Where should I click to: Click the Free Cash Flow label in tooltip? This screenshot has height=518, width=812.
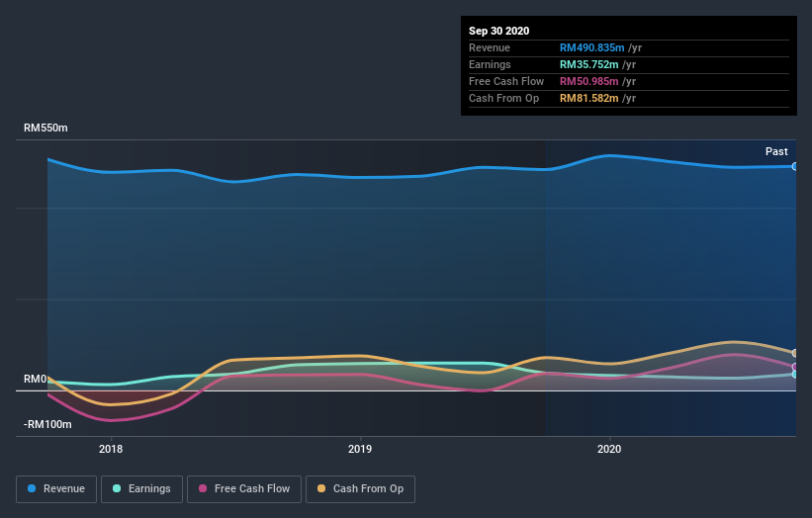pos(506,81)
